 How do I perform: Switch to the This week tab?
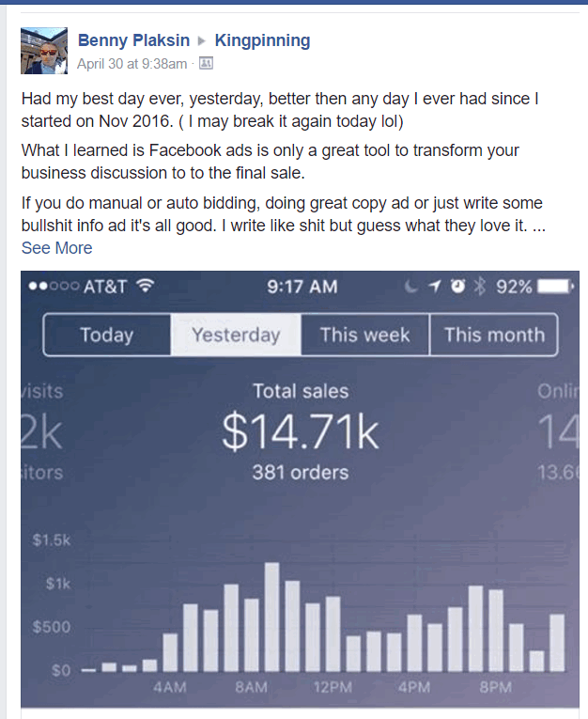coord(364,335)
